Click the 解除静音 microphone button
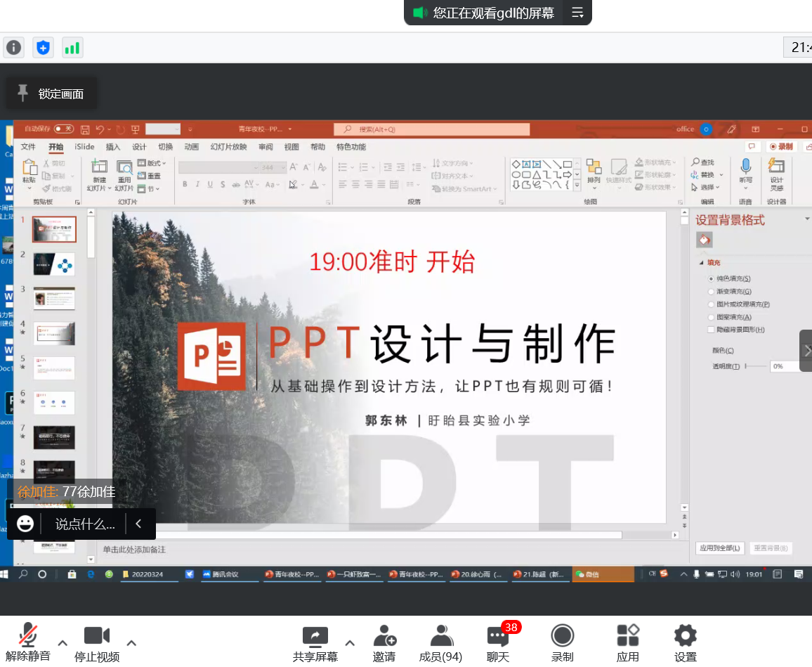812x667 pixels. (28, 642)
